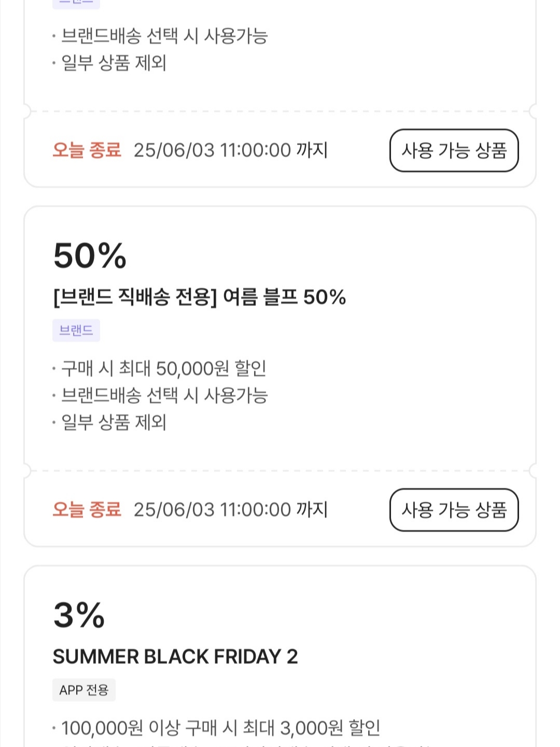This screenshot has height=747, width=560.
Task: Tap the 브랜드 tag on 50% coupon
Action: click(76, 330)
